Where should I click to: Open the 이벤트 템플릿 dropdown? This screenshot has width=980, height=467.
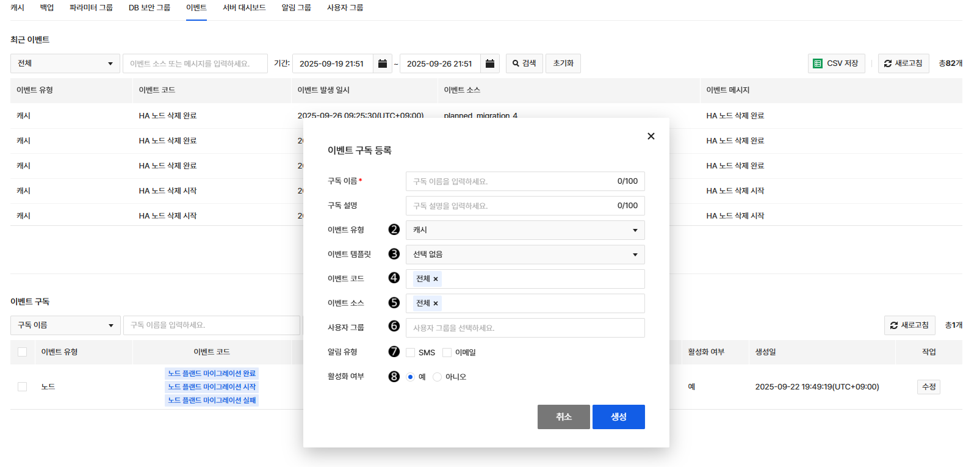pos(525,255)
